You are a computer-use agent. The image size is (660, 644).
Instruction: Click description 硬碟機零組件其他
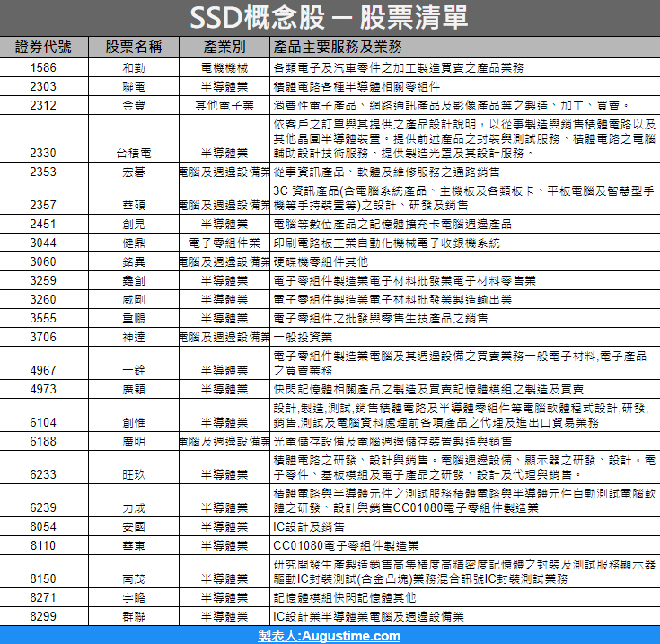(x=321, y=262)
